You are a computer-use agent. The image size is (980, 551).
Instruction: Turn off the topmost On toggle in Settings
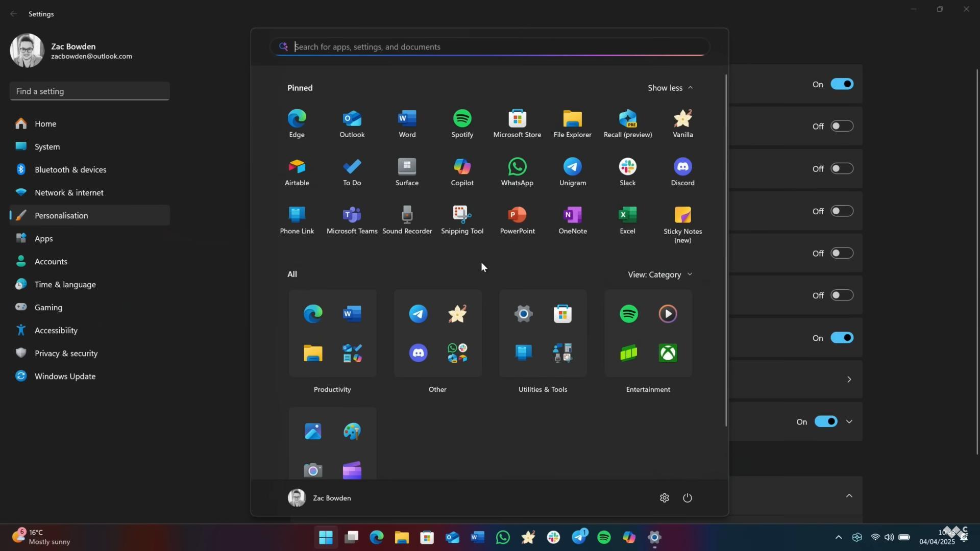click(x=842, y=84)
